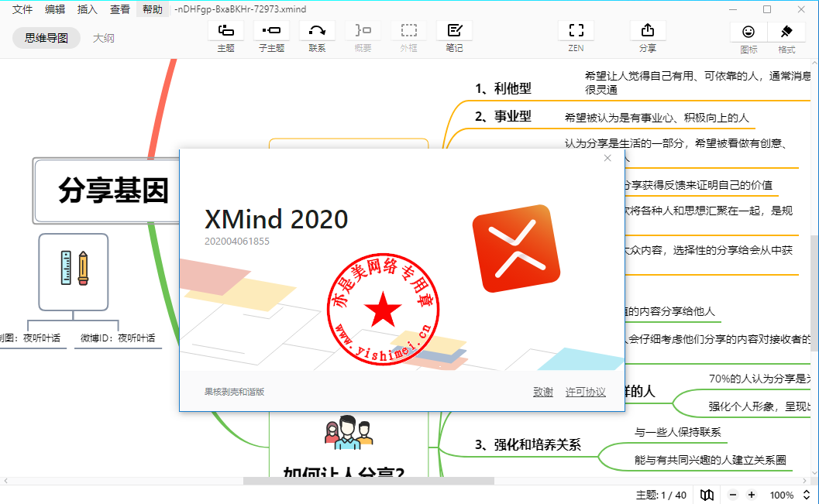Insert a new topic with 主题 icon
819x504 pixels.
(225, 30)
